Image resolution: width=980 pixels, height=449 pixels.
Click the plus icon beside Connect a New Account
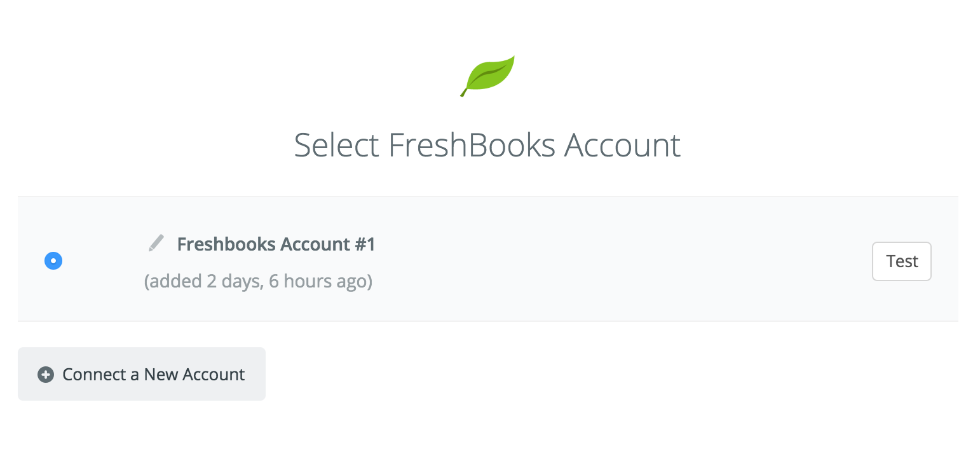click(x=46, y=375)
